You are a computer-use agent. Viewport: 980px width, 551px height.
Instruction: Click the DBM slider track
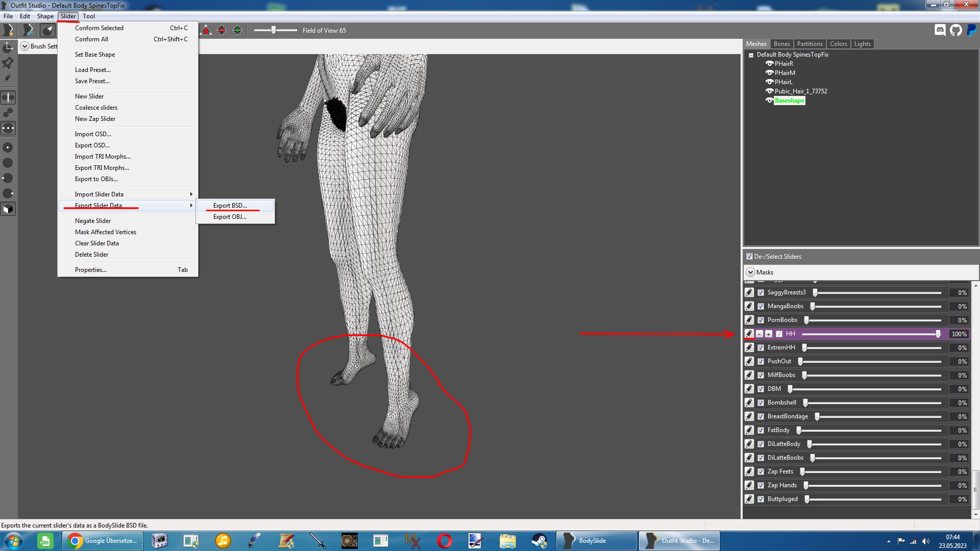pos(865,389)
